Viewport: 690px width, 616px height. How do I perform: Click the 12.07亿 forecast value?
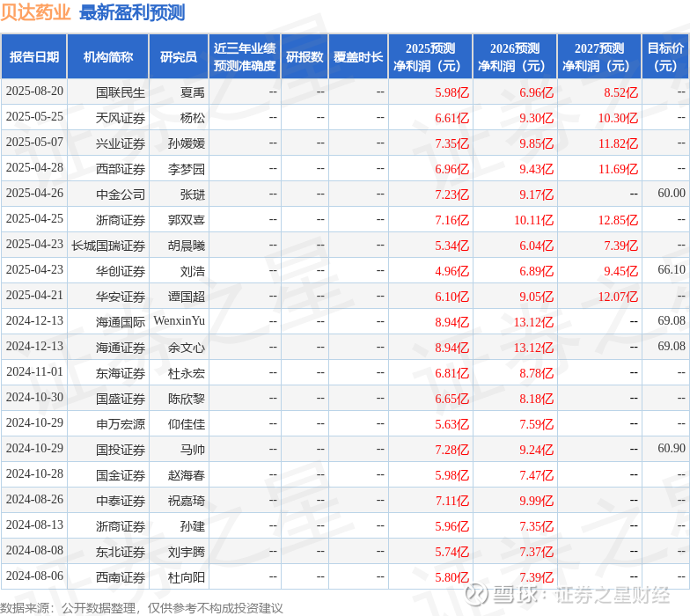coord(618,297)
